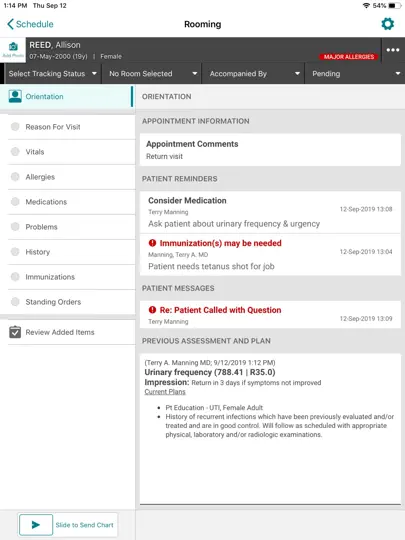This screenshot has width=405, height=540.
Task: Select the Allergies status circle
Action: (x=15, y=177)
